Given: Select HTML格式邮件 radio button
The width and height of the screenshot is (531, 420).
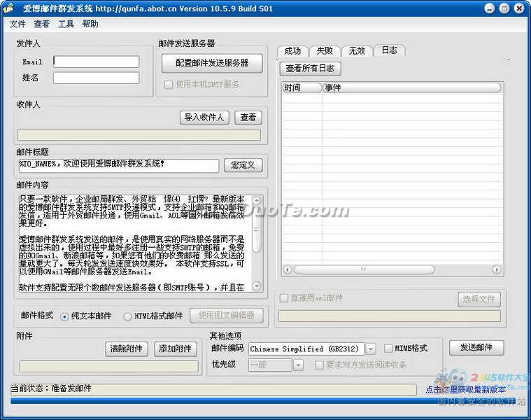Looking at the screenshot, I should click(127, 316).
